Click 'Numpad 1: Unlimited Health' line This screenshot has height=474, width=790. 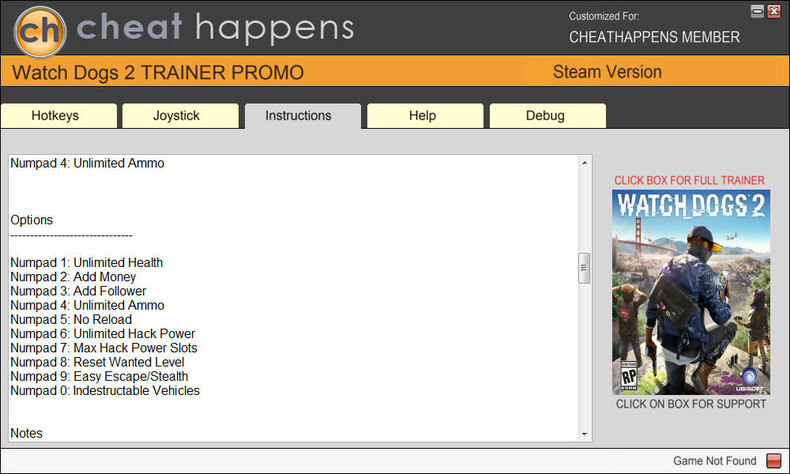(x=87, y=262)
